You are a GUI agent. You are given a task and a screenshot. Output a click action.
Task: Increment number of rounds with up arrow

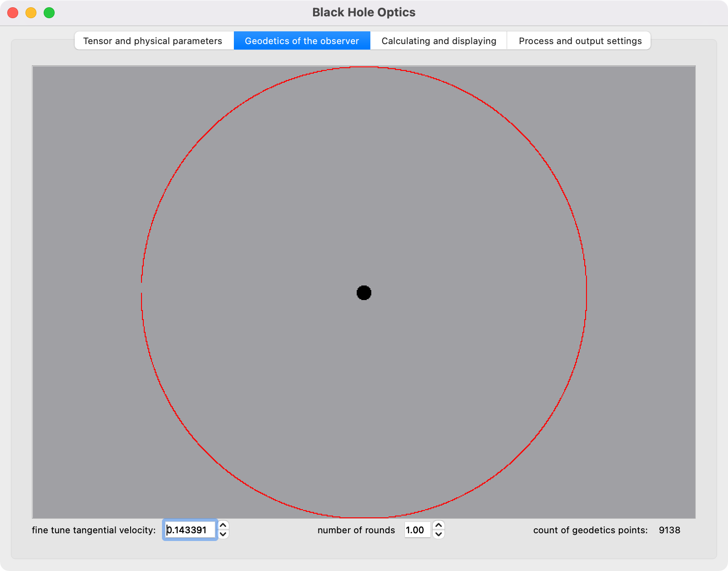tap(438, 525)
